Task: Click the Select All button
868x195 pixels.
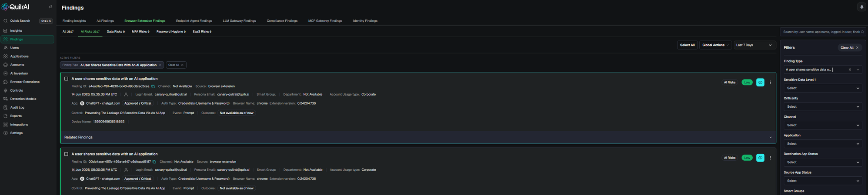Action: tap(687, 45)
